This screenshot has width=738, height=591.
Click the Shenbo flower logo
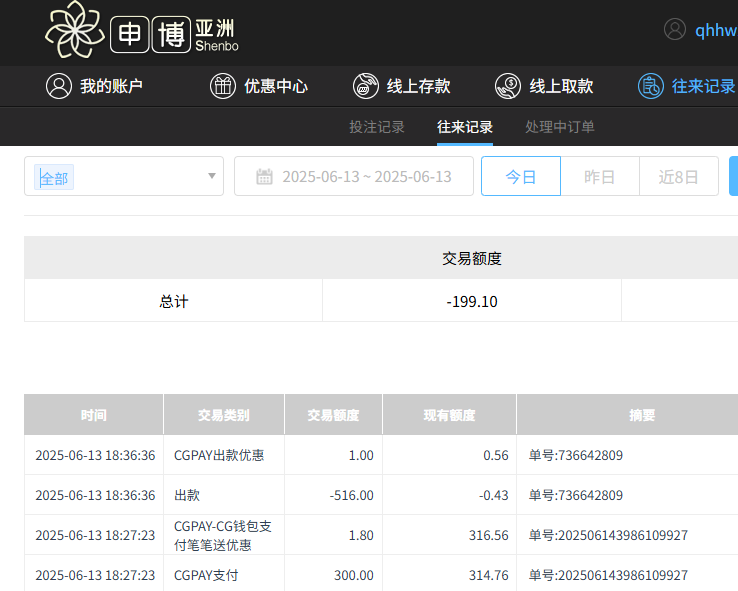pos(76,30)
